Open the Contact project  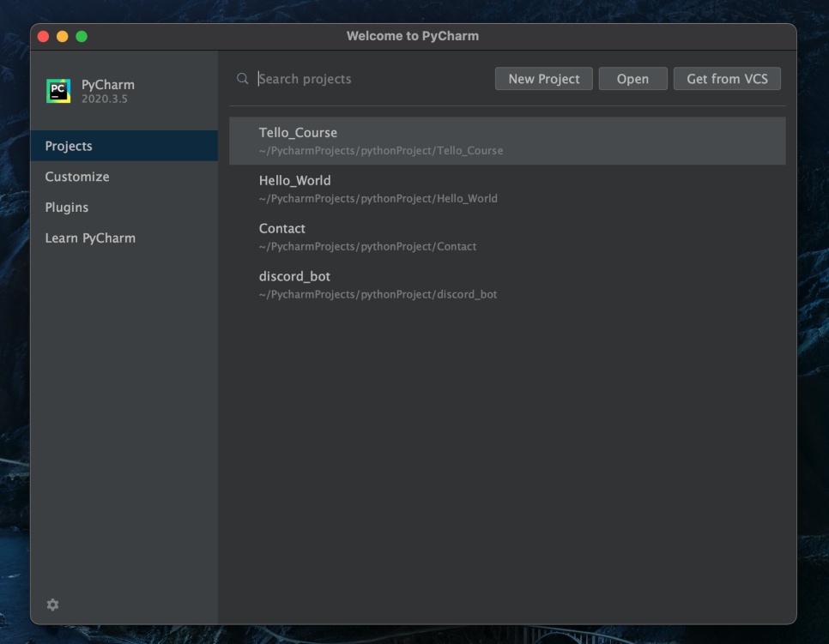click(x=507, y=237)
